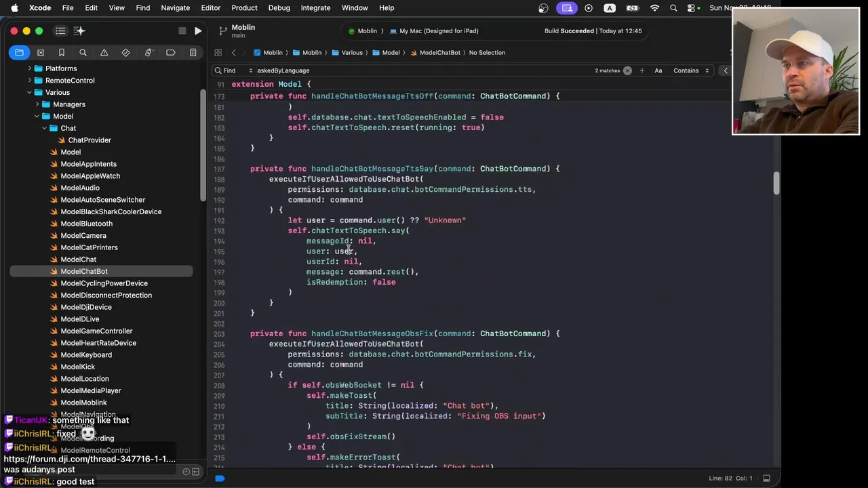Open Control Center in menu bar
Viewport: 868px width, 488px height.
(x=692, y=7)
